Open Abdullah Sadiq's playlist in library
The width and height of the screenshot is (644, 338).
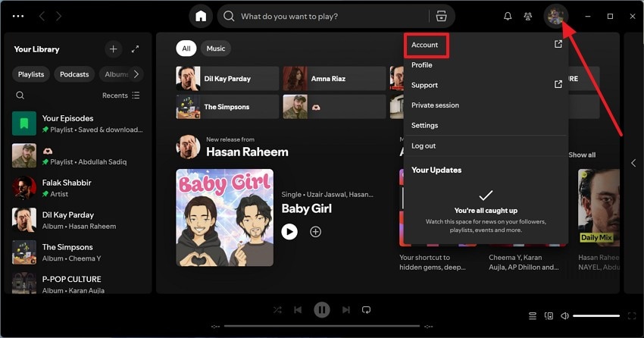[x=78, y=155]
